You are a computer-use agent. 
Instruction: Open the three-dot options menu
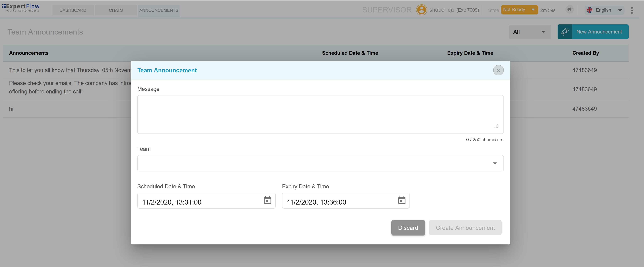(632, 10)
